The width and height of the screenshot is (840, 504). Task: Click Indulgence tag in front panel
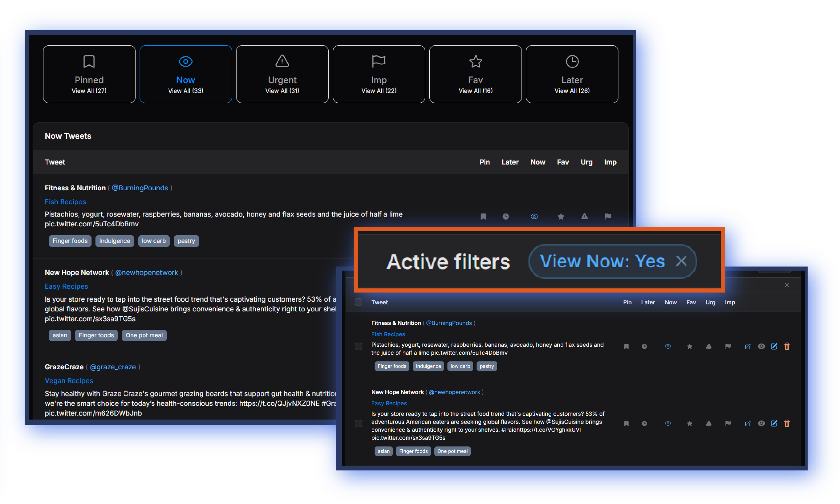coord(428,366)
